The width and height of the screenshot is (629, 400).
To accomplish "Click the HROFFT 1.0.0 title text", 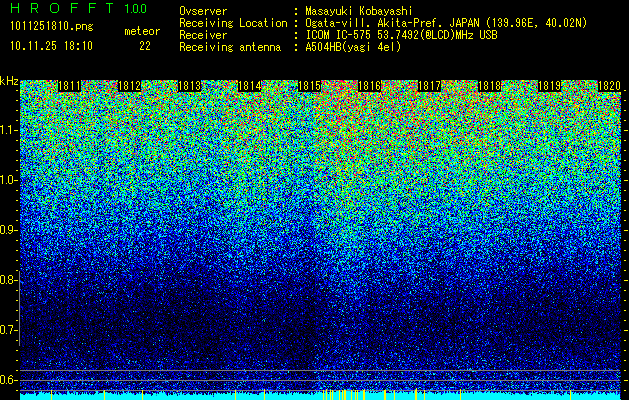I will pyautogui.click(x=79, y=8).
